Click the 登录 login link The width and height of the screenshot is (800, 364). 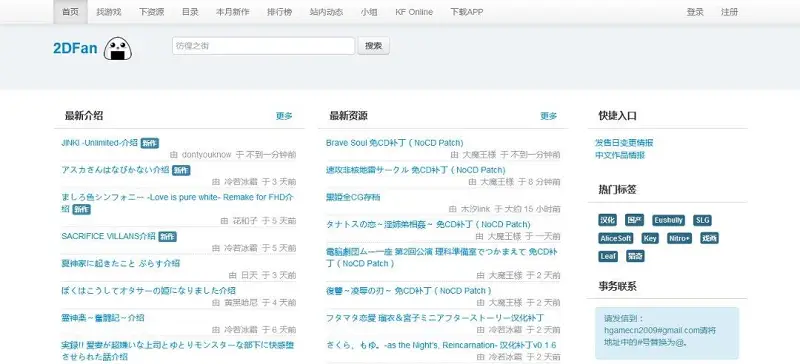(695, 12)
